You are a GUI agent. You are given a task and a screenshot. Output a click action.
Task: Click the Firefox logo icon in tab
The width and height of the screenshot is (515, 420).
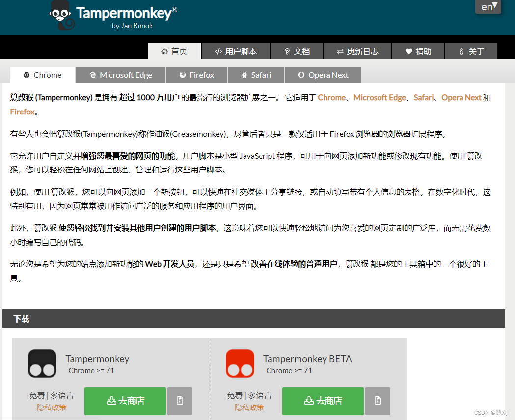pos(183,75)
